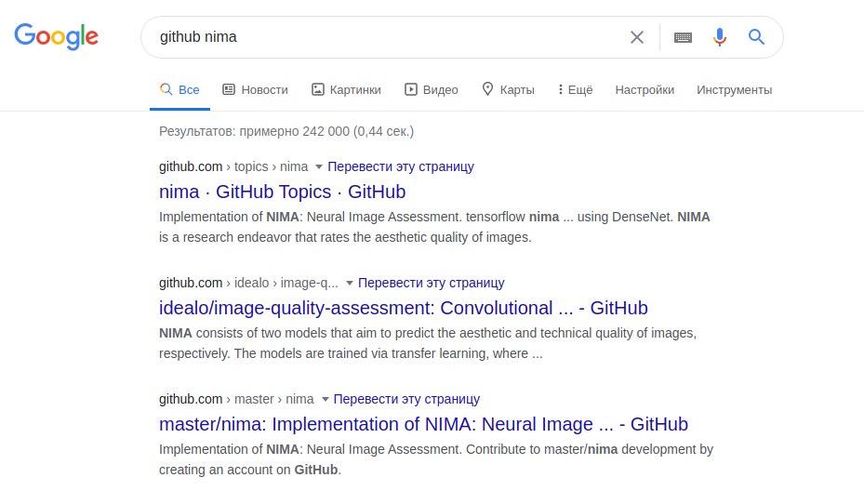Click snippet 'creating an account on GitHub'
This screenshot has height=504, width=864.
250,470
